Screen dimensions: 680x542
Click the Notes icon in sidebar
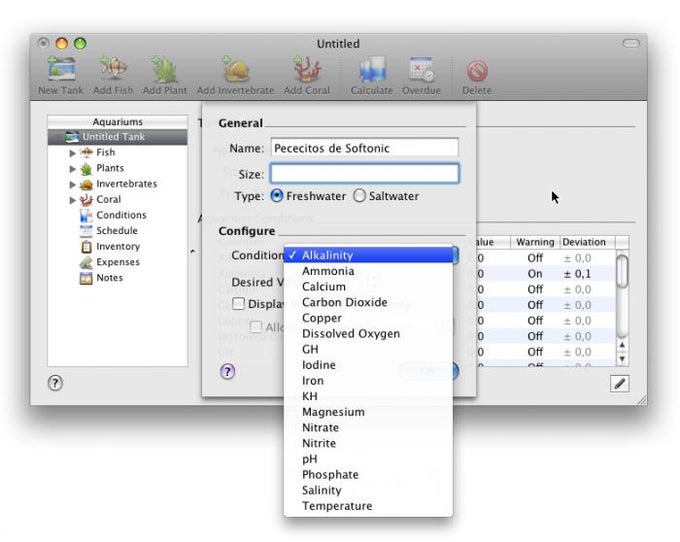click(86, 278)
